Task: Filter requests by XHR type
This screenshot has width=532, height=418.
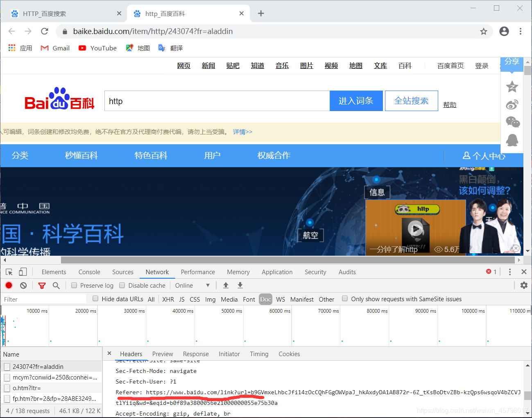Action: coord(168,299)
